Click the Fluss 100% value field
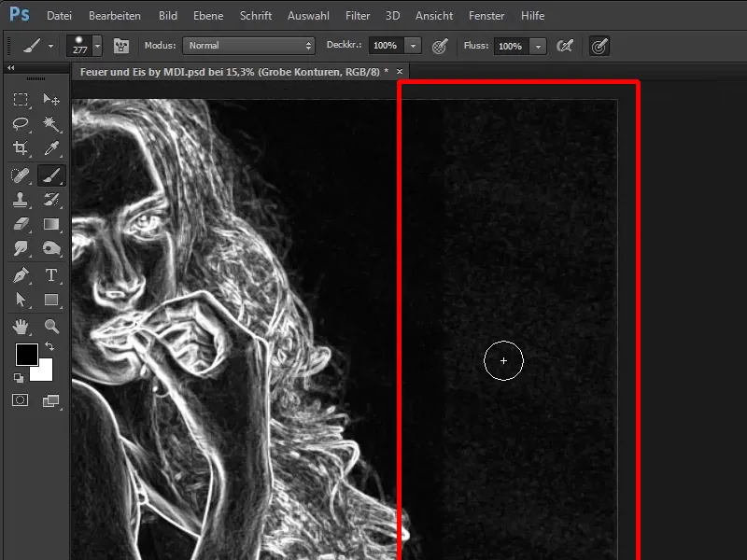Image resolution: width=747 pixels, height=560 pixels. coord(512,46)
